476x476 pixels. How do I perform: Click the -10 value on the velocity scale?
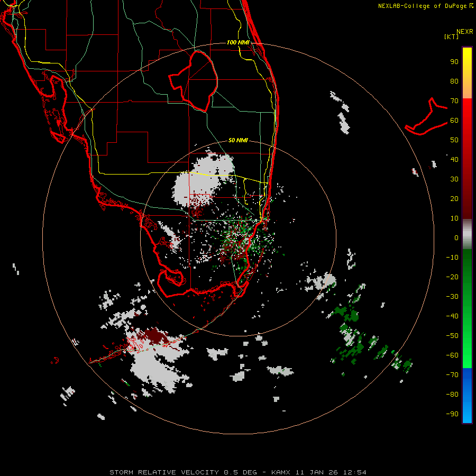tap(452, 258)
